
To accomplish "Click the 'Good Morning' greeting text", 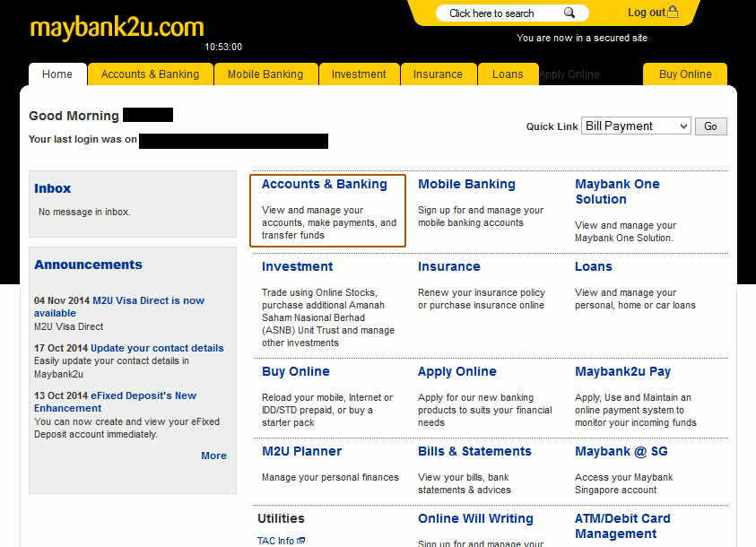I will pos(74,116).
